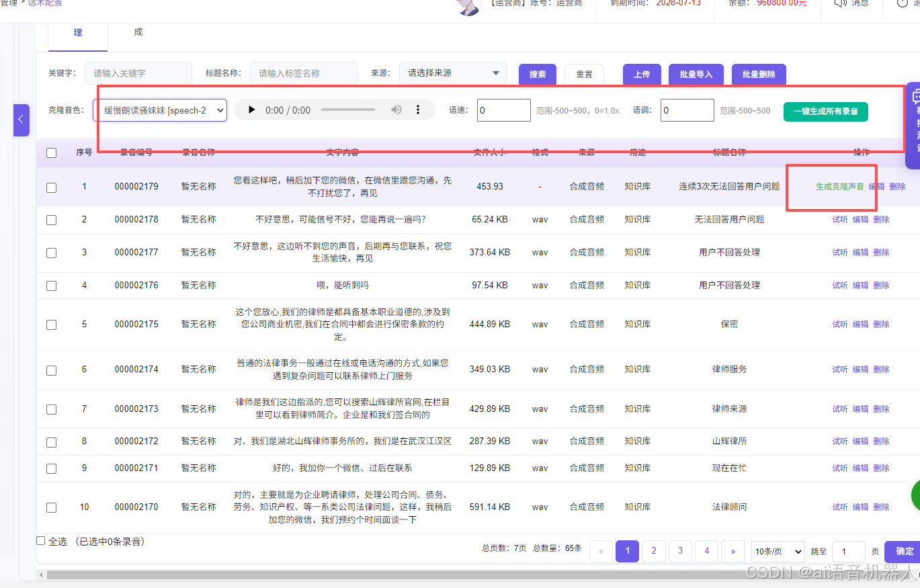Click the file size 591.14 KB
This screenshot has height=588, width=920.
[489, 507]
